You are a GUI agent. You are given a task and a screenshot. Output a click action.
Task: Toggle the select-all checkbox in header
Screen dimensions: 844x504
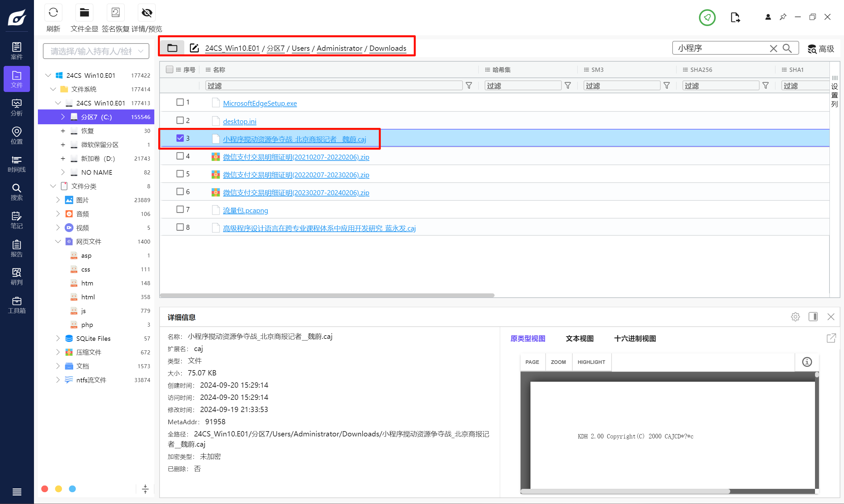169,69
